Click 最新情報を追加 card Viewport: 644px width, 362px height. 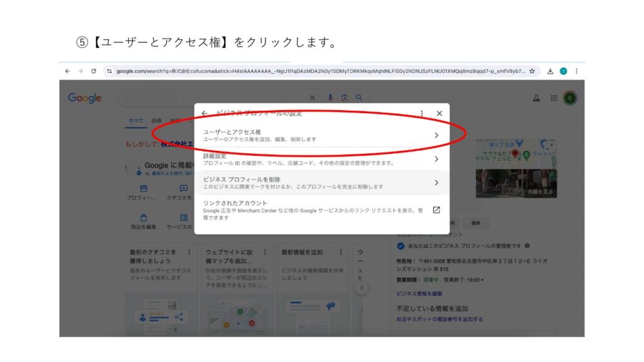(x=313, y=290)
